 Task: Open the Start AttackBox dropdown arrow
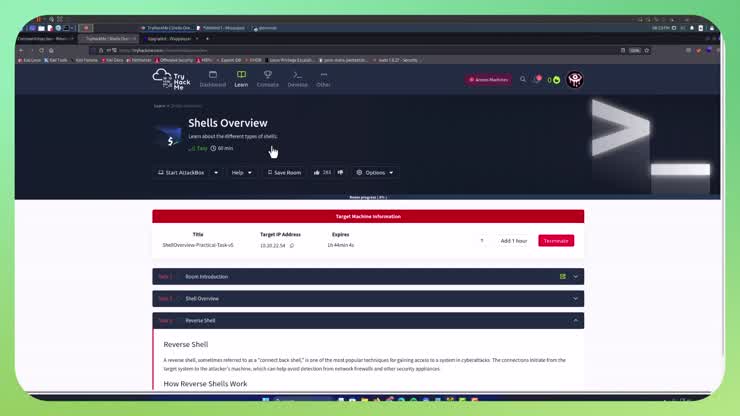point(215,172)
